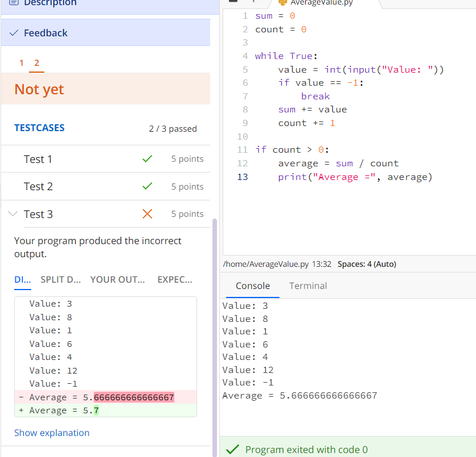Collapse Test 3 details chevron
The width and height of the screenshot is (476, 457).
click(x=12, y=213)
